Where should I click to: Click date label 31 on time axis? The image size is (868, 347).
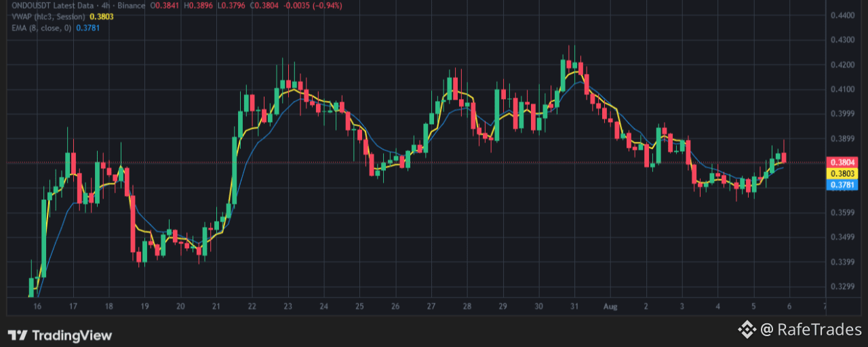pyautogui.click(x=574, y=306)
